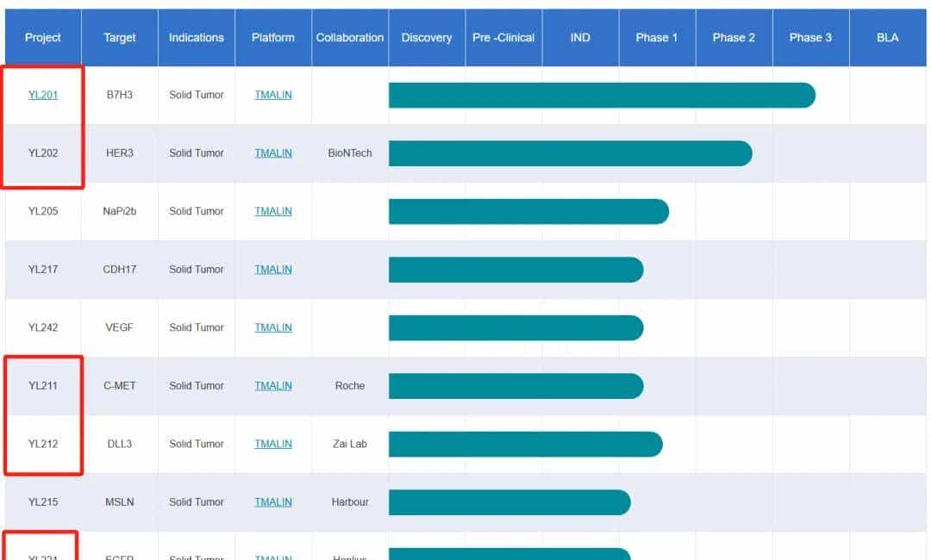Click the Harbour collaboration cell
Image resolution: width=931 pixels, height=560 pixels.
point(350,502)
